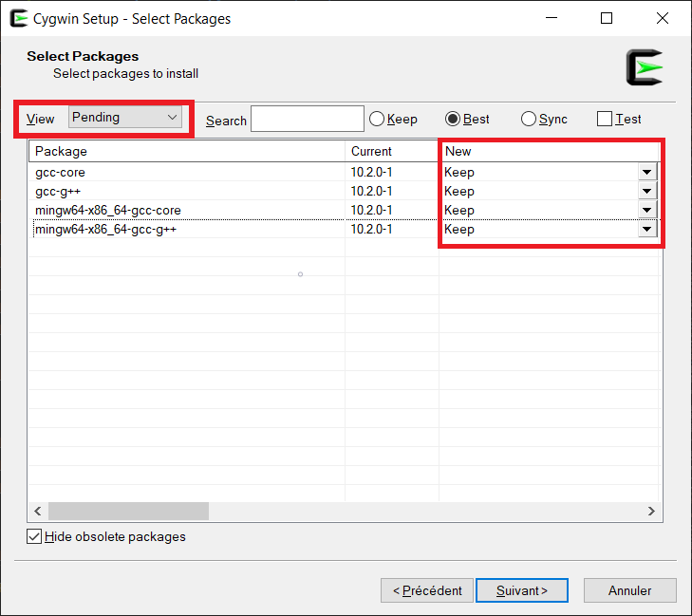Click the horizontal scrollbar left arrow
The image size is (692, 616).
coord(38,511)
